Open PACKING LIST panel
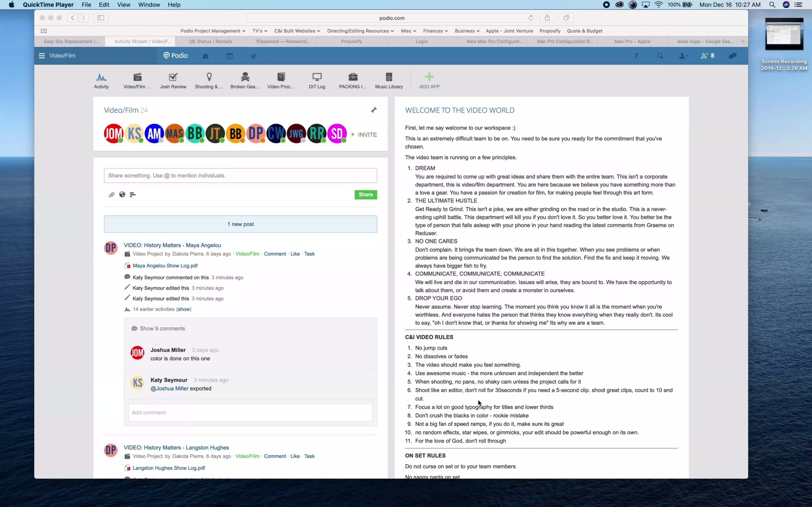This screenshot has height=507, width=812. pyautogui.click(x=352, y=80)
